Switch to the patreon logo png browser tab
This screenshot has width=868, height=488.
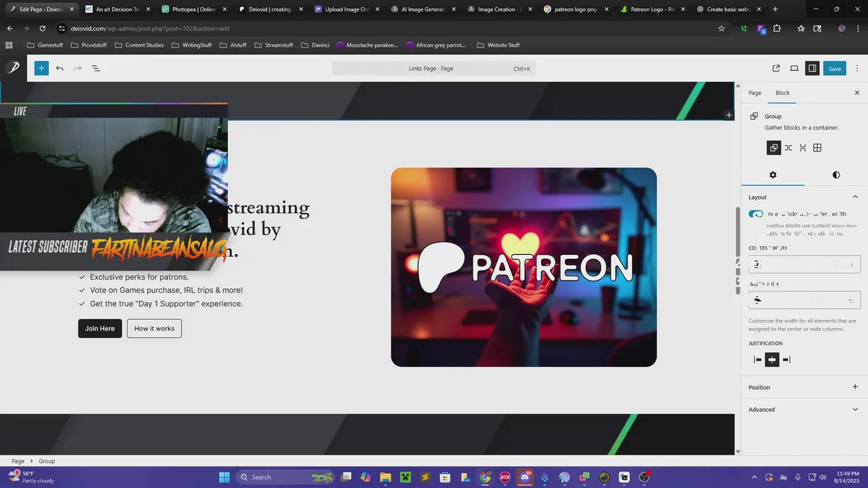coord(574,9)
